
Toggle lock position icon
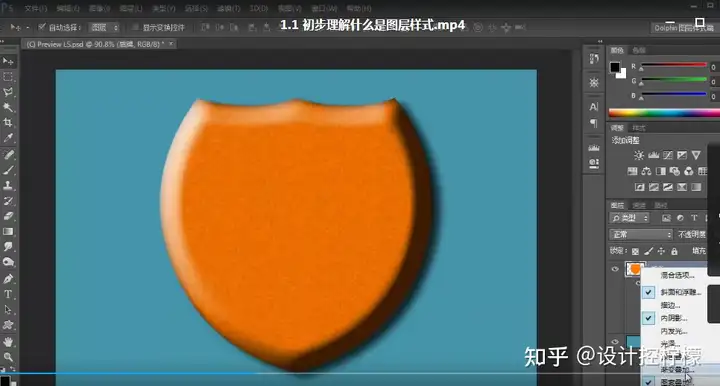click(x=661, y=251)
